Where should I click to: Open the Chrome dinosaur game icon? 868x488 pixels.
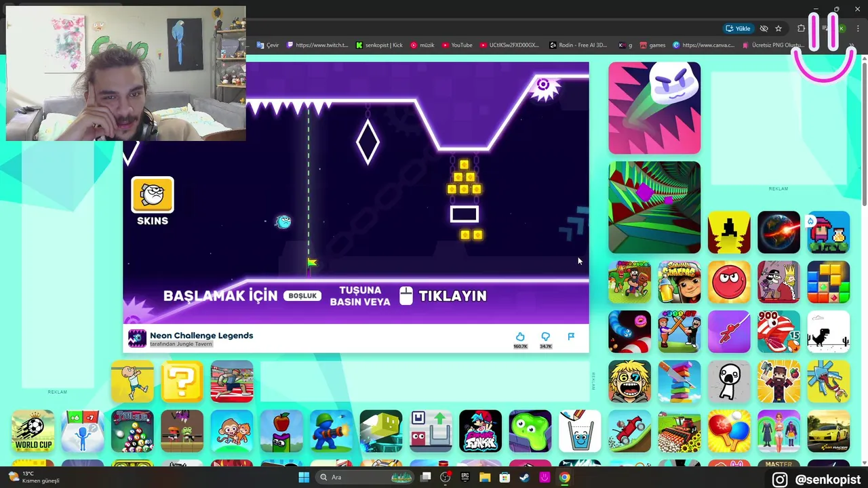pos(829,331)
